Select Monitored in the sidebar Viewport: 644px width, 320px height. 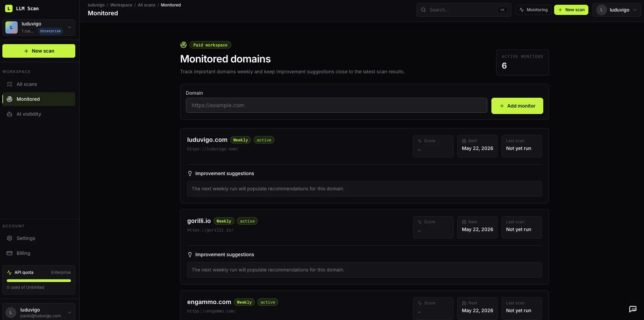39,99
